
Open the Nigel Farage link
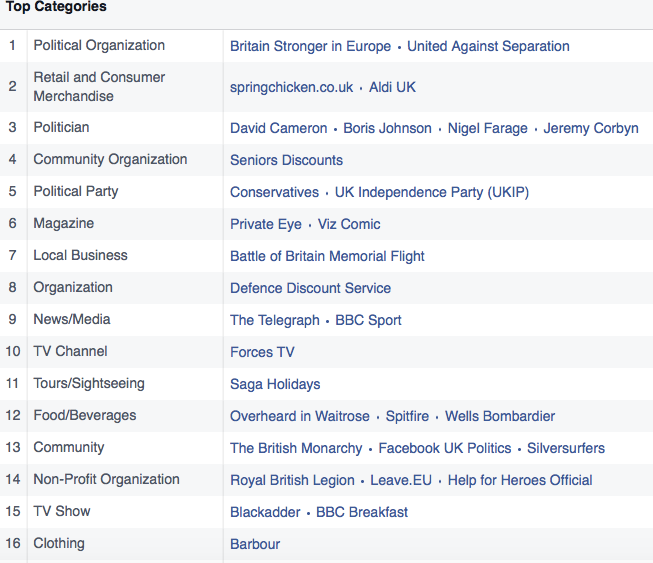(x=488, y=129)
